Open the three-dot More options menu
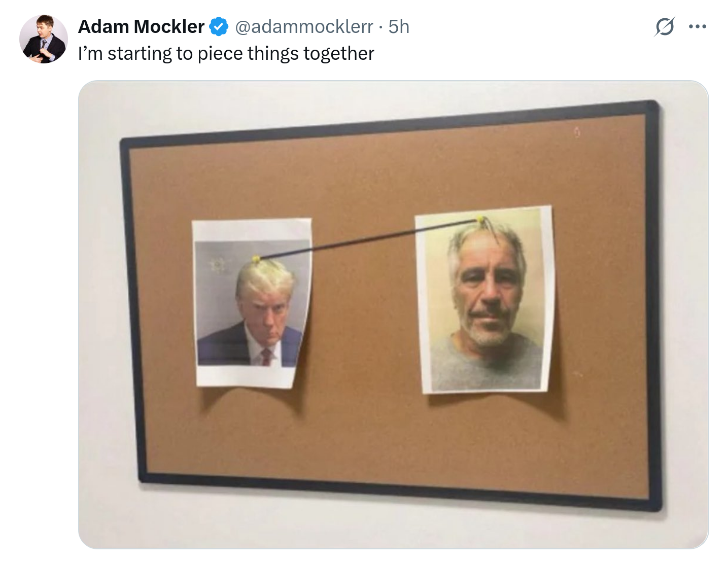 (x=698, y=26)
